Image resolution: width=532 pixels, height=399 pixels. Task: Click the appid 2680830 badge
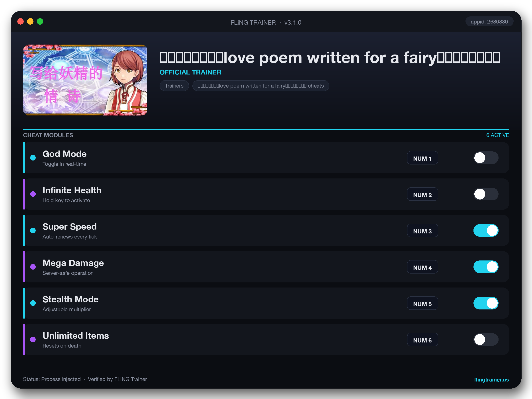tap(489, 22)
